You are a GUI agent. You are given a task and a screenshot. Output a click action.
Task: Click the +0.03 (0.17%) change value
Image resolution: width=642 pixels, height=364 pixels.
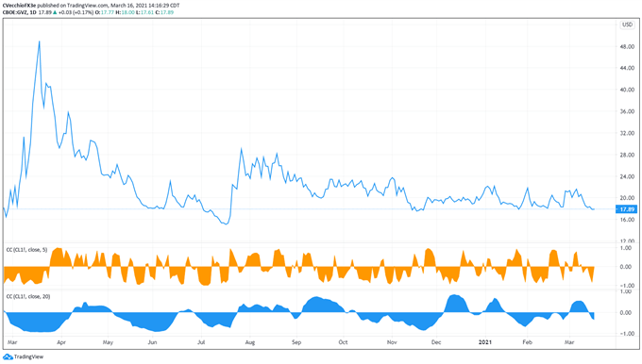tap(76, 12)
